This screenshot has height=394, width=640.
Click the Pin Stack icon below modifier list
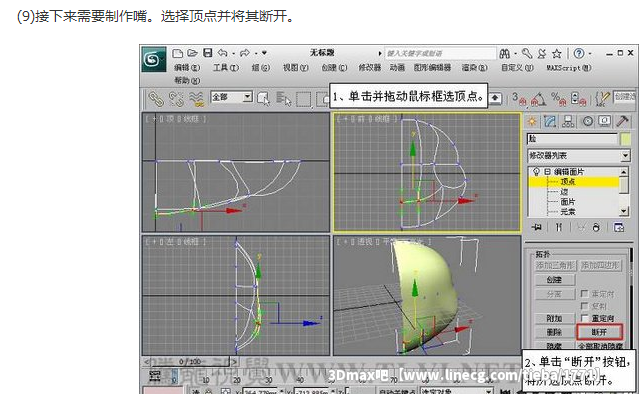[x=537, y=227]
